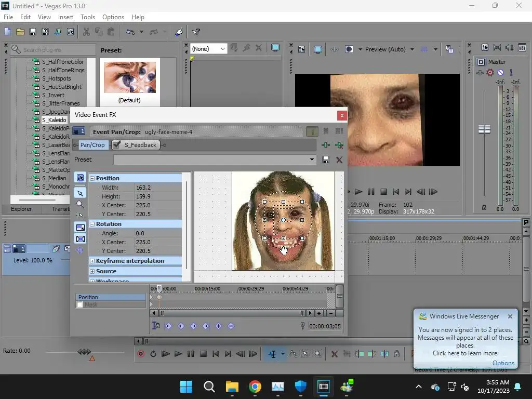
Task: Click the overlays grid icon in preview toolbar
Action: 424,49
